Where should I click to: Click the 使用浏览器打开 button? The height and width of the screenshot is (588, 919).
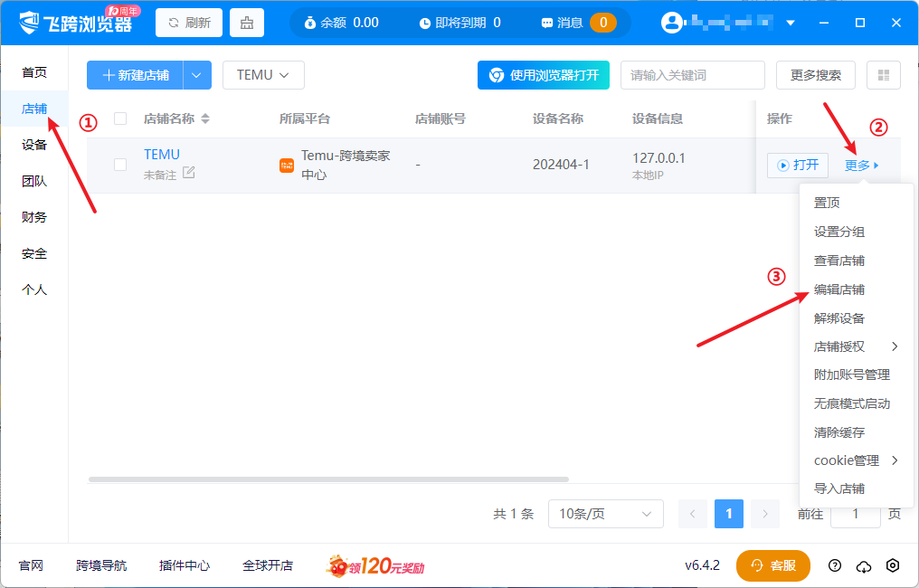click(x=544, y=75)
